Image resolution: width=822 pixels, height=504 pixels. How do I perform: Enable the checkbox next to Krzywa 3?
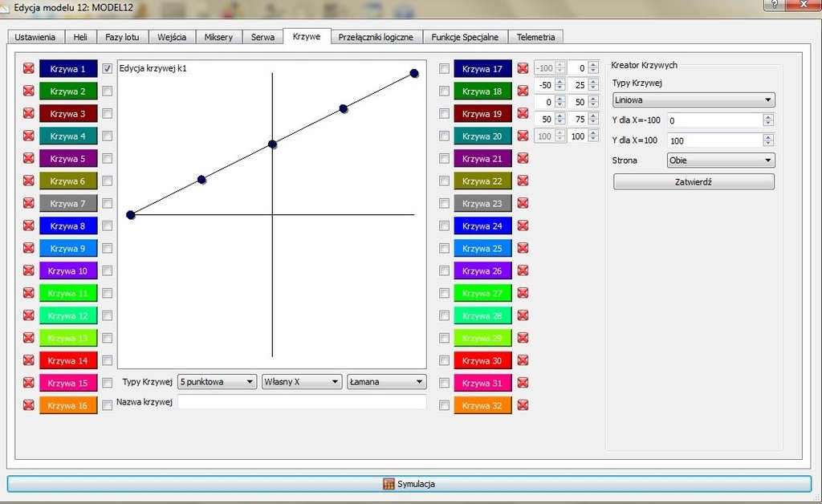[x=108, y=114]
